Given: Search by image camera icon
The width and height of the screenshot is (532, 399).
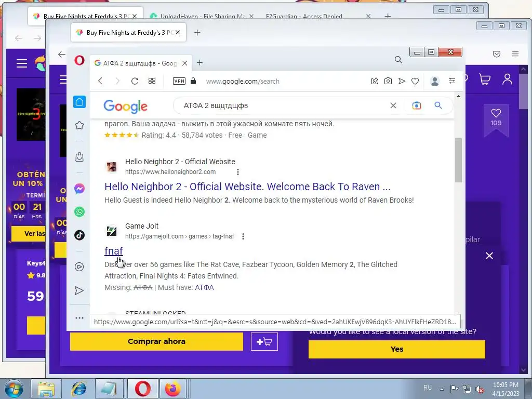Looking at the screenshot, I should coord(417,105).
